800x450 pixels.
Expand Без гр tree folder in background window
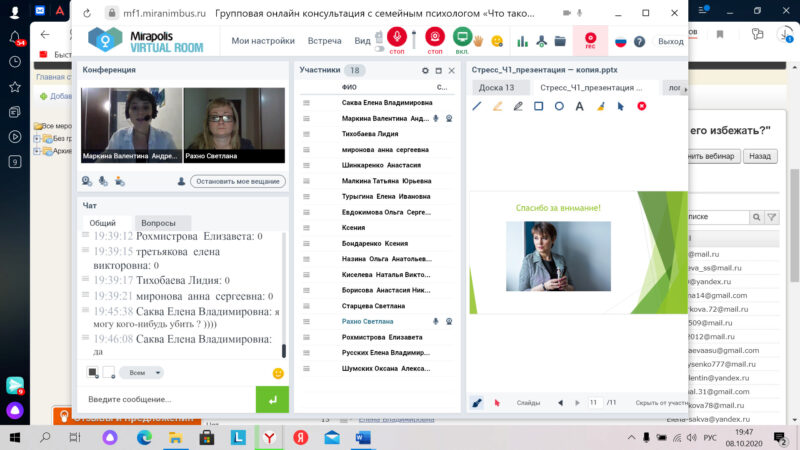click(37, 138)
